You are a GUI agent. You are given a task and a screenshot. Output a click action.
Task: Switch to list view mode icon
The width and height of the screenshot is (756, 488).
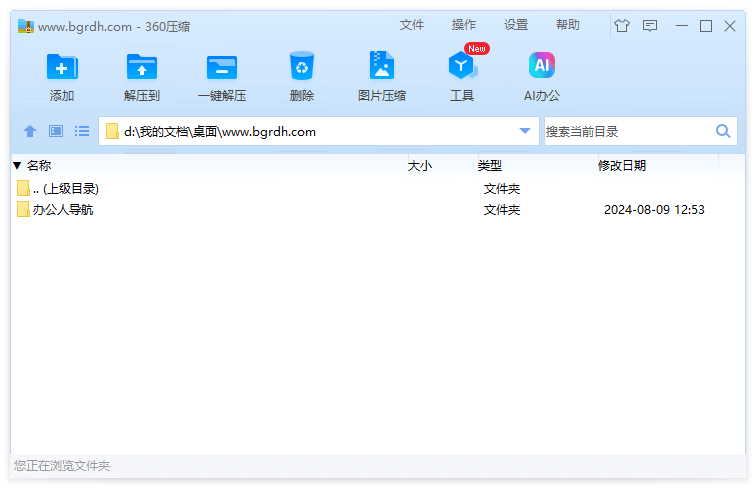coord(82,131)
